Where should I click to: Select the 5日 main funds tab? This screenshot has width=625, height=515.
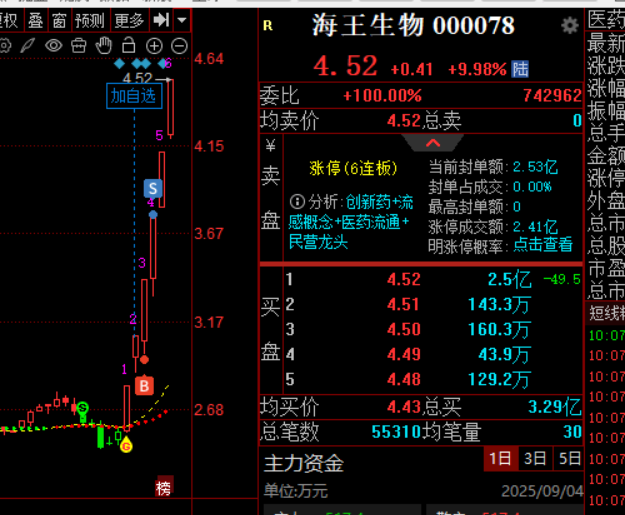(x=569, y=458)
